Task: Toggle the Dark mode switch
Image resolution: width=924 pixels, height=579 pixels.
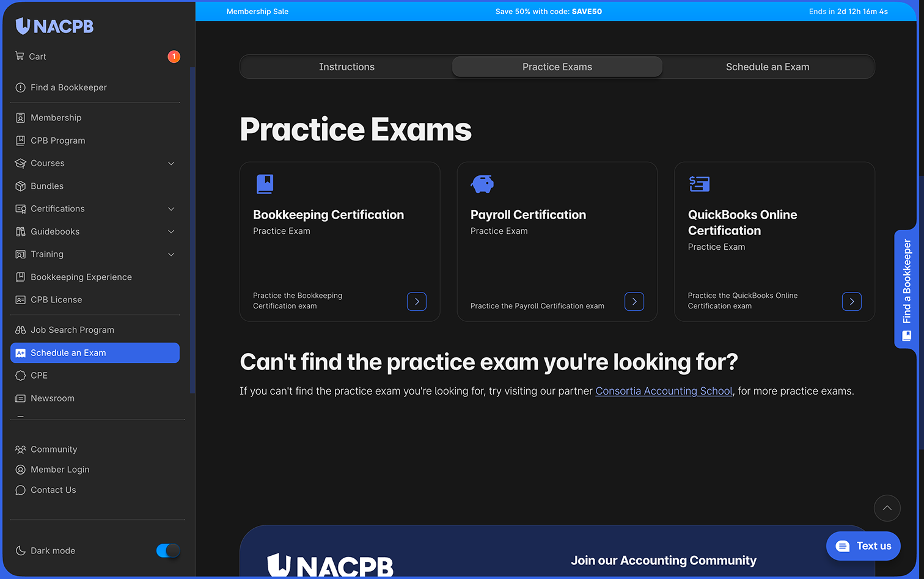Action: [168, 550]
